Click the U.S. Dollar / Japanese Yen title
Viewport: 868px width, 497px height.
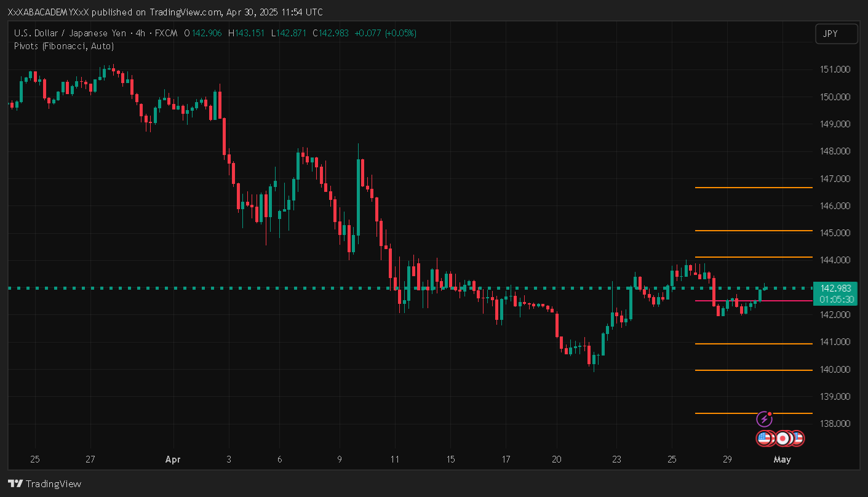point(68,33)
